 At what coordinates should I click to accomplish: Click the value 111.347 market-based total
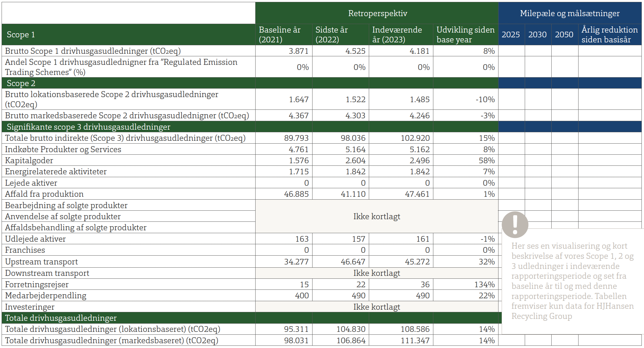point(415,340)
